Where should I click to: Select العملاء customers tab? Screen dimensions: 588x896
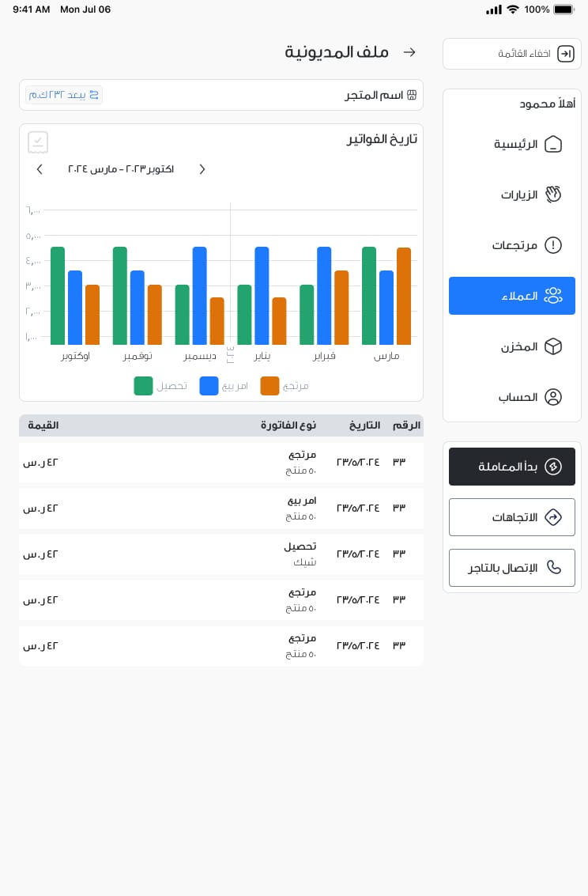click(x=512, y=296)
